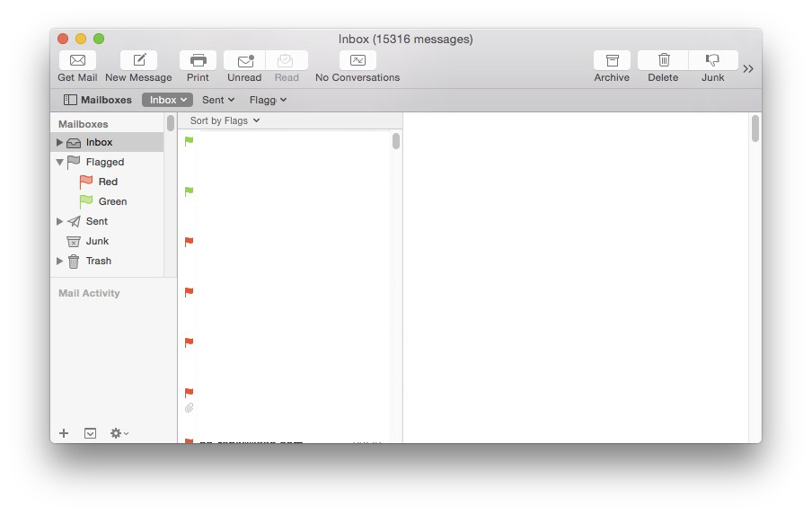Click the dimmed Read toolbar icon
Screen dimensions: 812x515
pos(287,60)
